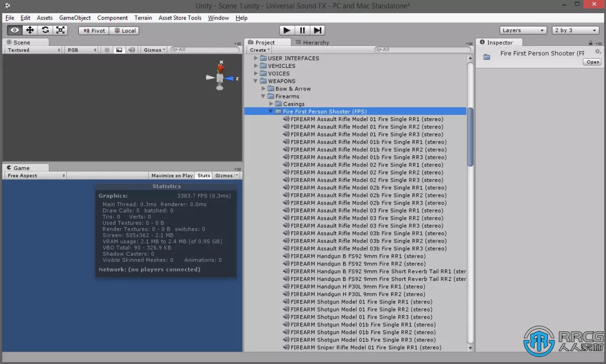Screen dimensions: 606x364
Task: Open the Textured draw mode dropdown
Action: tap(34, 50)
